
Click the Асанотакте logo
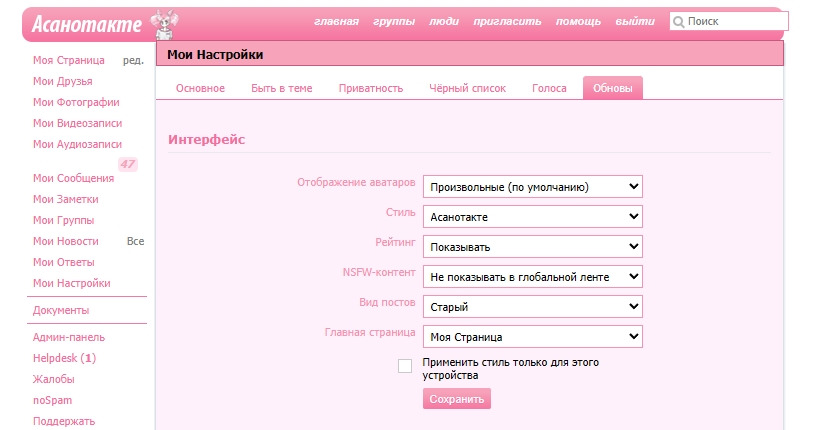point(86,23)
